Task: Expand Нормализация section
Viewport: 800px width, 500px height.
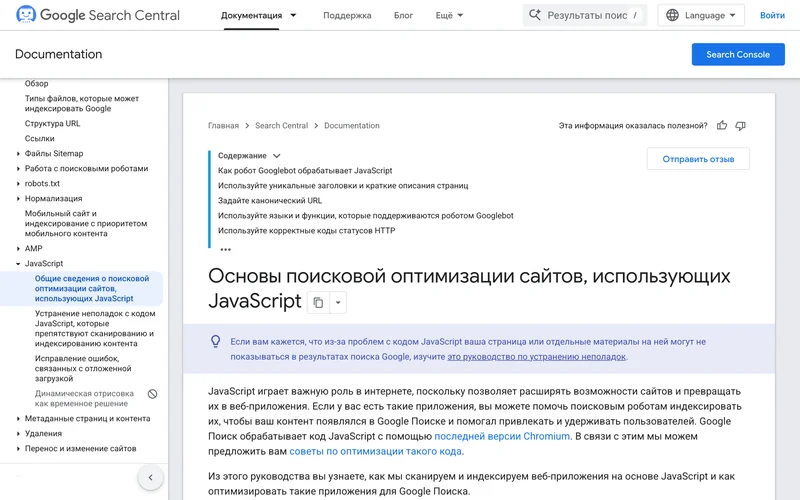Action: (18, 198)
